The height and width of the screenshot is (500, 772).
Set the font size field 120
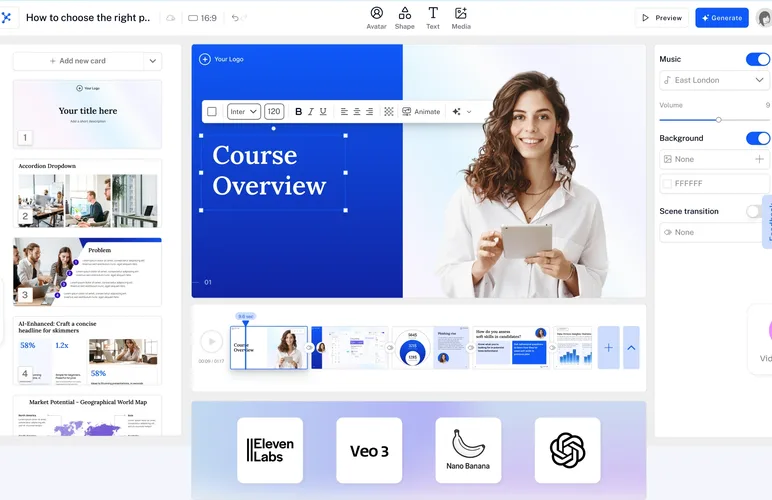274,112
